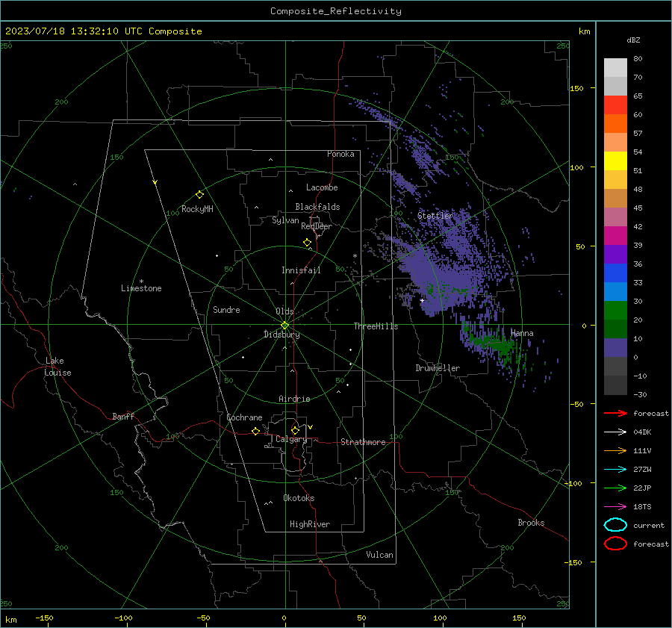Click the white 04DK arrow icon
This screenshot has width=672, height=628.
pyautogui.click(x=615, y=432)
